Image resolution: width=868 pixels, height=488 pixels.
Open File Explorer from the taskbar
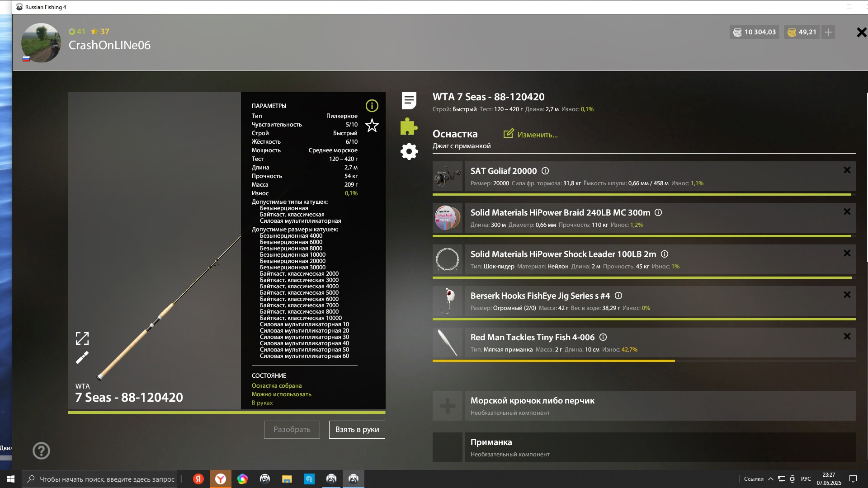287,479
